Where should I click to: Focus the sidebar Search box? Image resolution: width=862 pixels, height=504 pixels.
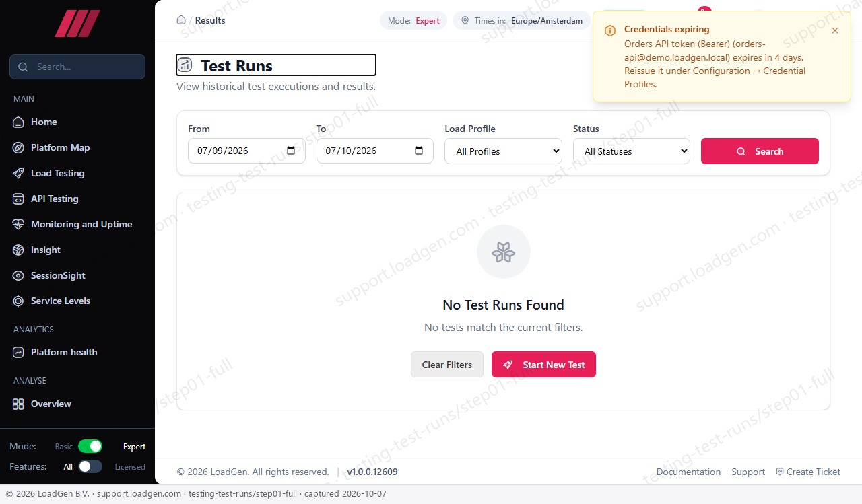pyautogui.click(x=77, y=67)
